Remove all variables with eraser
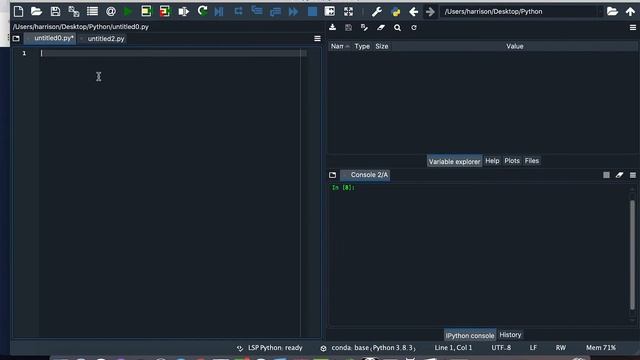The image size is (640, 360). pyautogui.click(x=381, y=27)
